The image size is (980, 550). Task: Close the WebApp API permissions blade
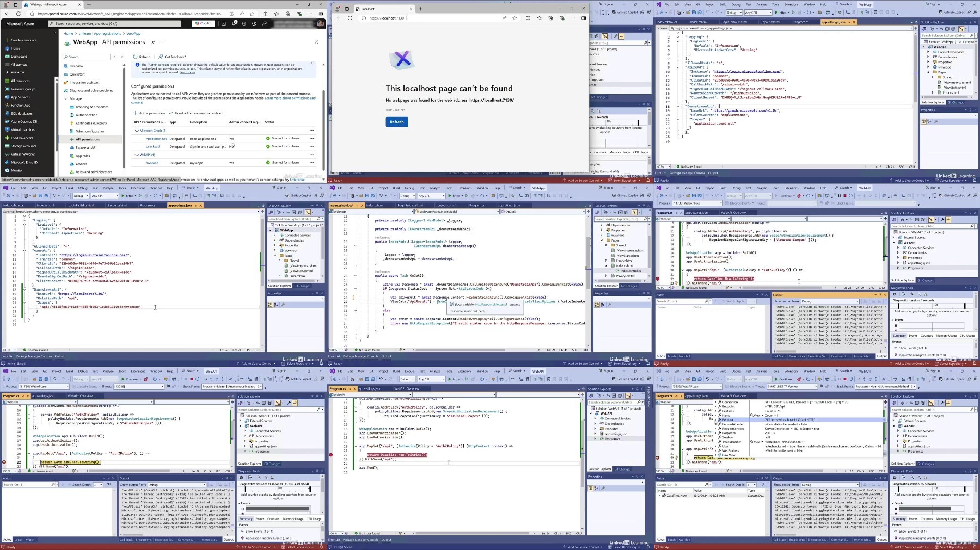[x=316, y=42]
